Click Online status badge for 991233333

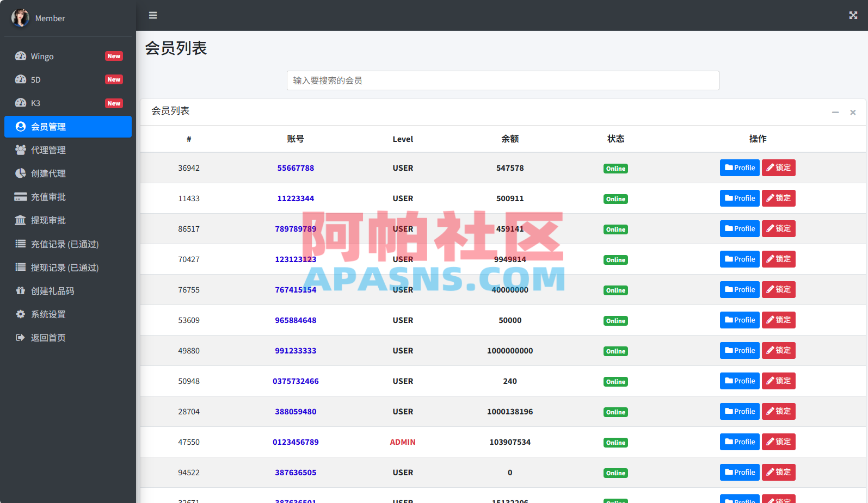[x=615, y=351]
